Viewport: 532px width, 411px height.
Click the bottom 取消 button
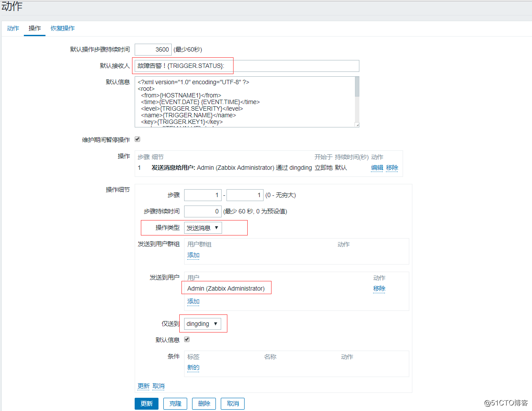[x=232, y=403]
